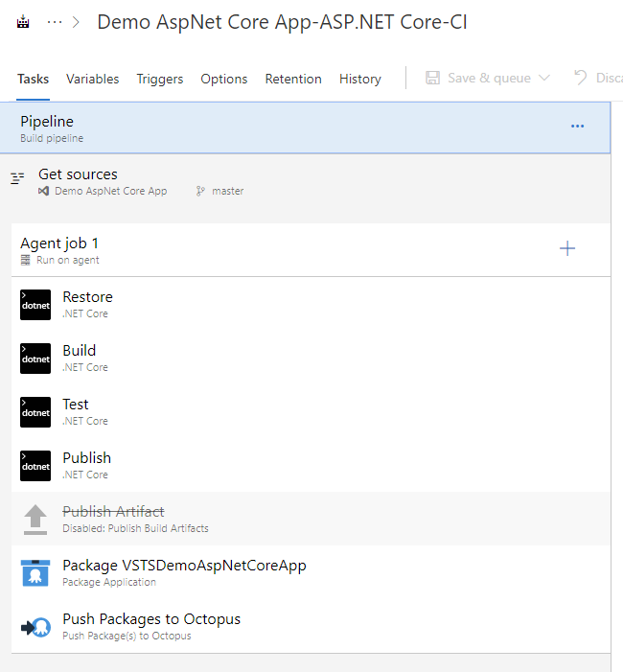The image size is (623, 672).
Task: Select the Restore task
Action: [311, 305]
